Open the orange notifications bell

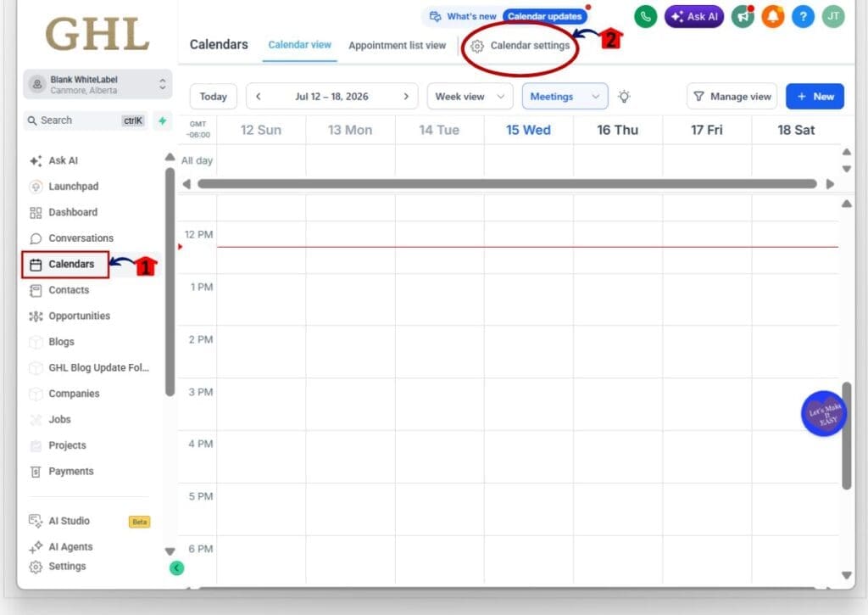pos(773,17)
